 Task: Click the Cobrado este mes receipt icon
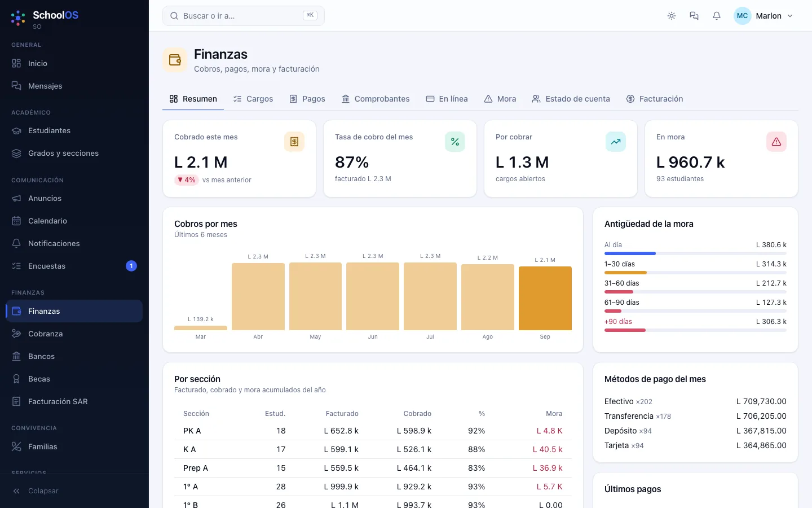pos(294,142)
